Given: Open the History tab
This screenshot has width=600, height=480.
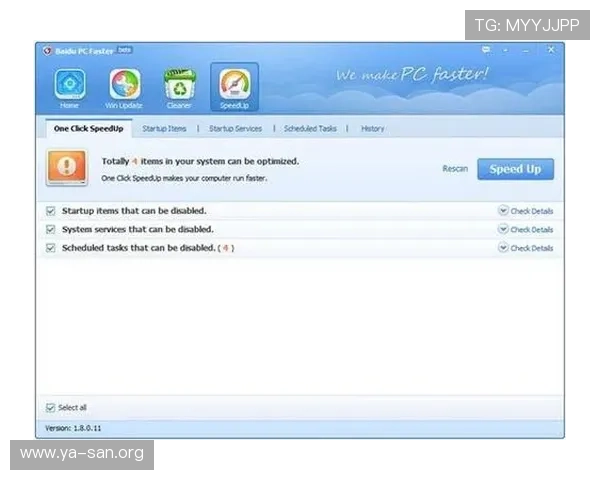Looking at the screenshot, I should click(372, 129).
